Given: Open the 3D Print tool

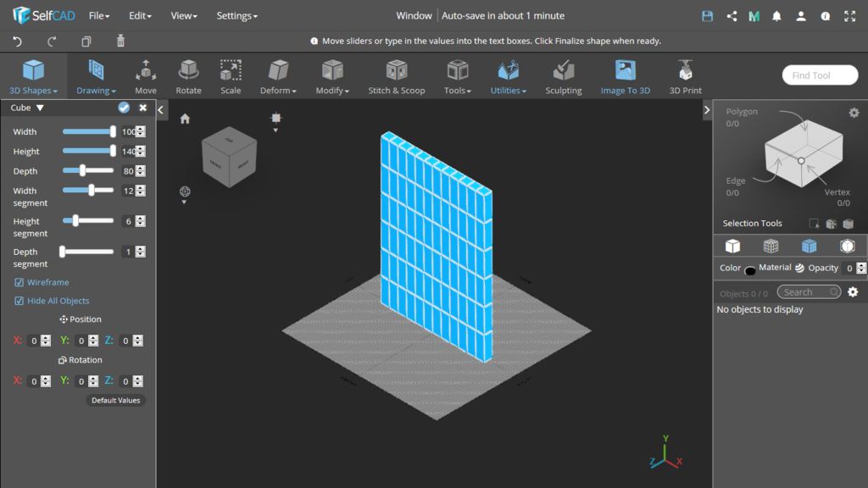Looking at the screenshot, I should 685,76.
